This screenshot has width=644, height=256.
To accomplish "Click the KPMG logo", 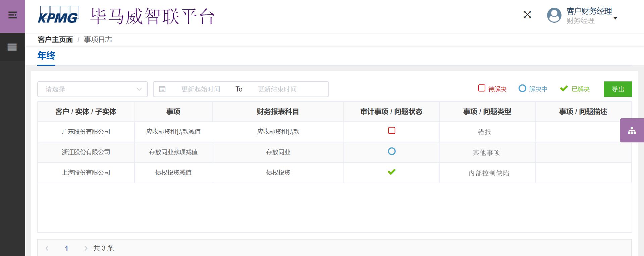I will [x=58, y=15].
